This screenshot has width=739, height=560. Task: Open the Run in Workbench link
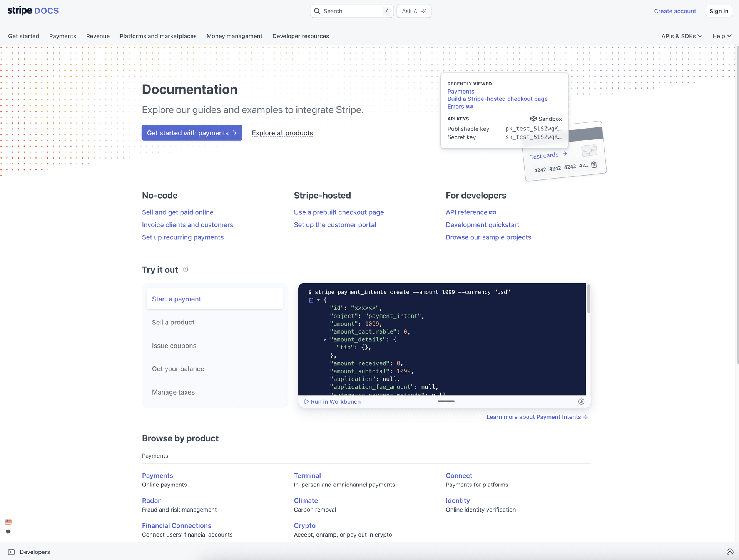point(333,401)
